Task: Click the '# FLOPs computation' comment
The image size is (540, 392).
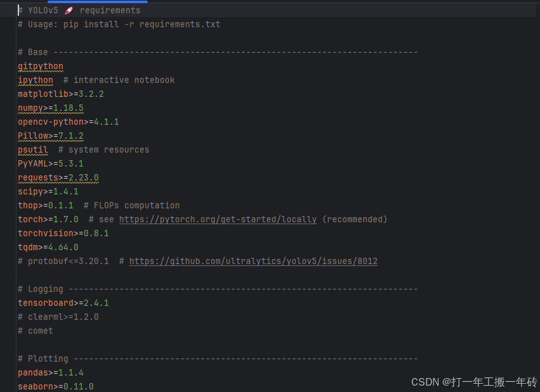Action: click(x=132, y=205)
